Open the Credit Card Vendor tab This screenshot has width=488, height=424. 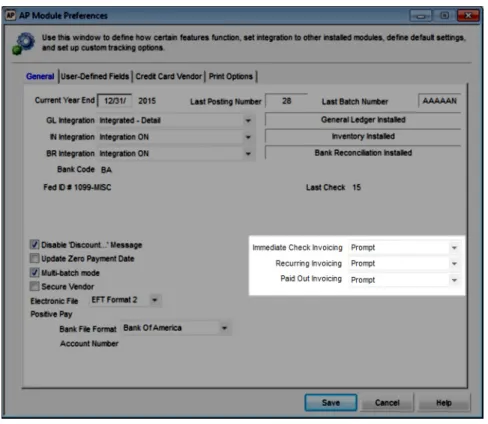(168, 76)
